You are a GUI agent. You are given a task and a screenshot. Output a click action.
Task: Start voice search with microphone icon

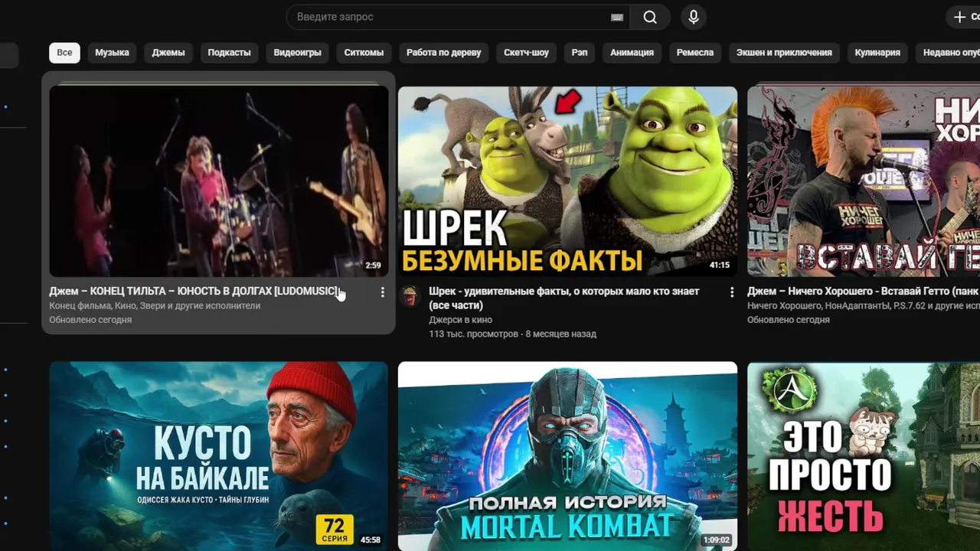[694, 17]
